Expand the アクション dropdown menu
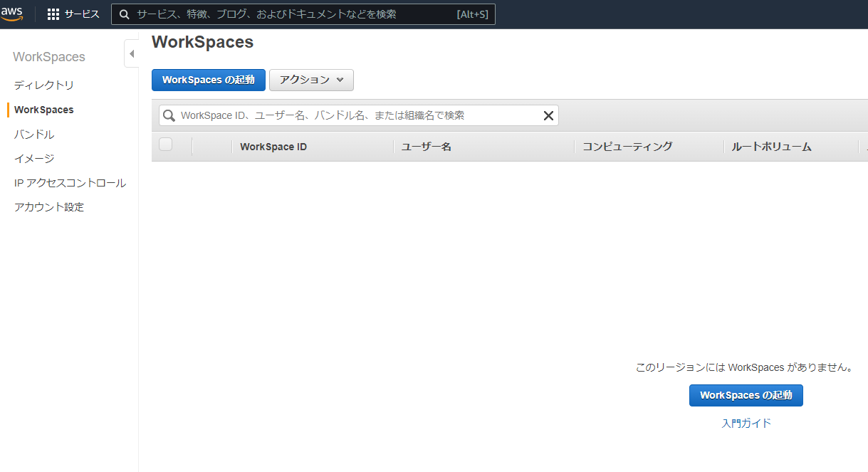 [311, 80]
